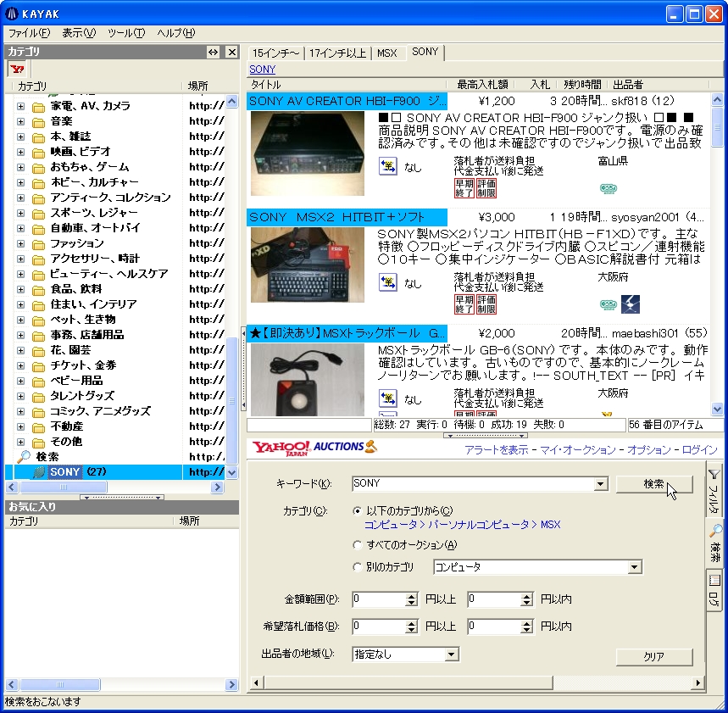The width and height of the screenshot is (728, 713).
Task: Open the ログ side tab
Action: (714, 590)
